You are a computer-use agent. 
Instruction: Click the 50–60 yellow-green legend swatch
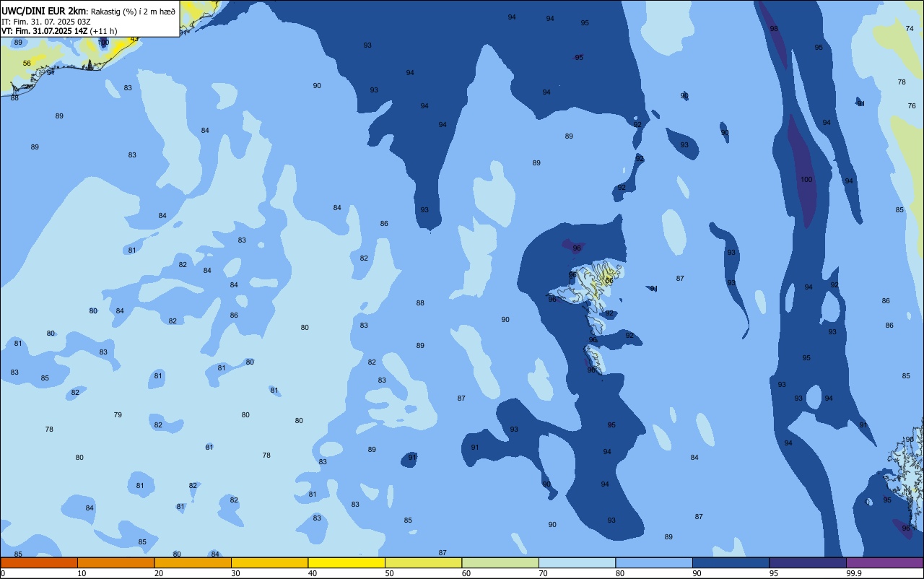click(423, 562)
